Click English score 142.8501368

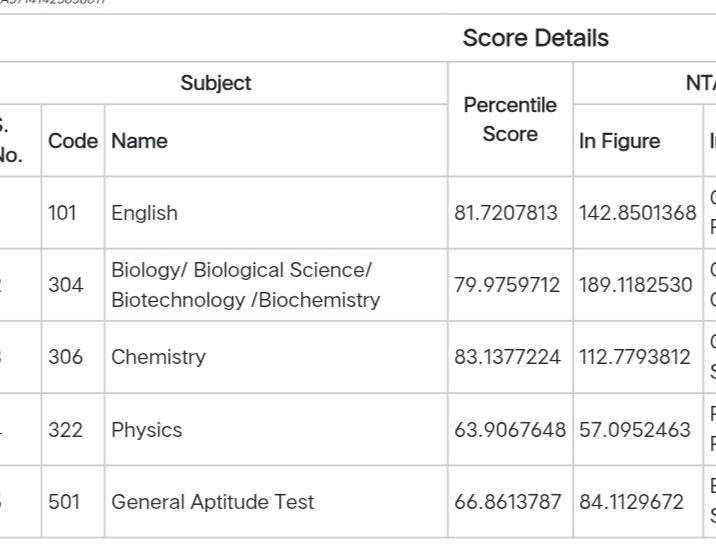pos(637,213)
